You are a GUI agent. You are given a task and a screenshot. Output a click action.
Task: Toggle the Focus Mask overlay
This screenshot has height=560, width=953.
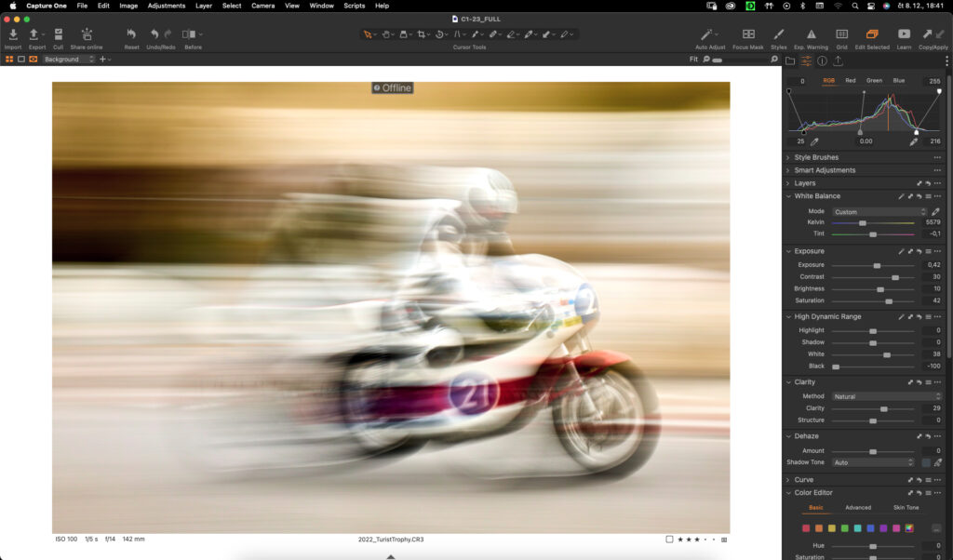tap(747, 34)
